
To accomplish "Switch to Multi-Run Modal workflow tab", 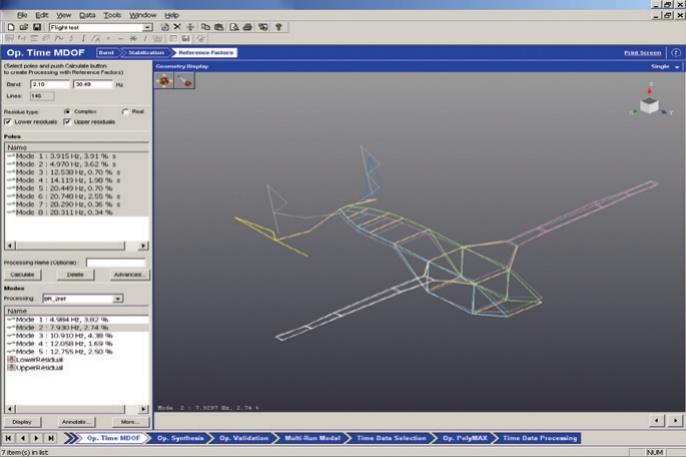I will [x=312, y=438].
